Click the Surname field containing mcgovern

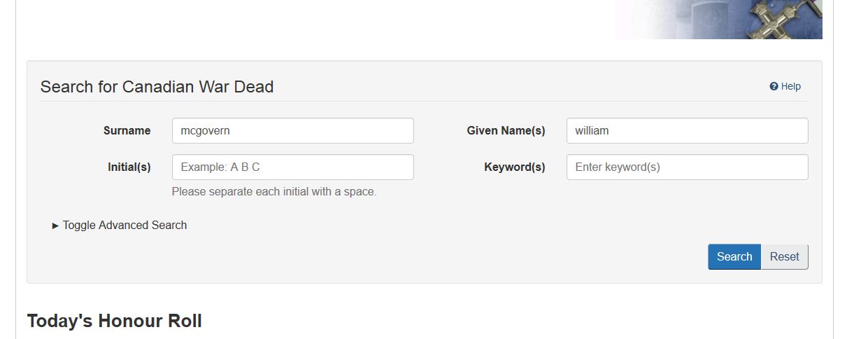tap(292, 131)
